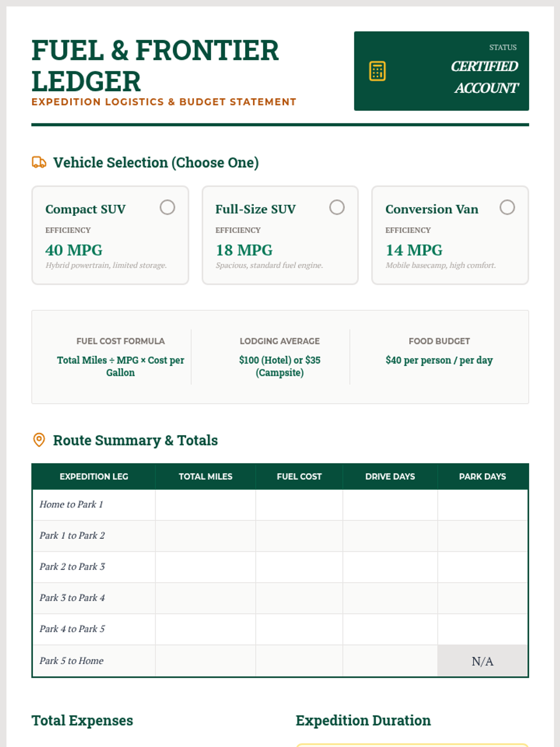The image size is (560, 747).
Task: Pick the Conversion Van radio button
Action: tap(507, 207)
